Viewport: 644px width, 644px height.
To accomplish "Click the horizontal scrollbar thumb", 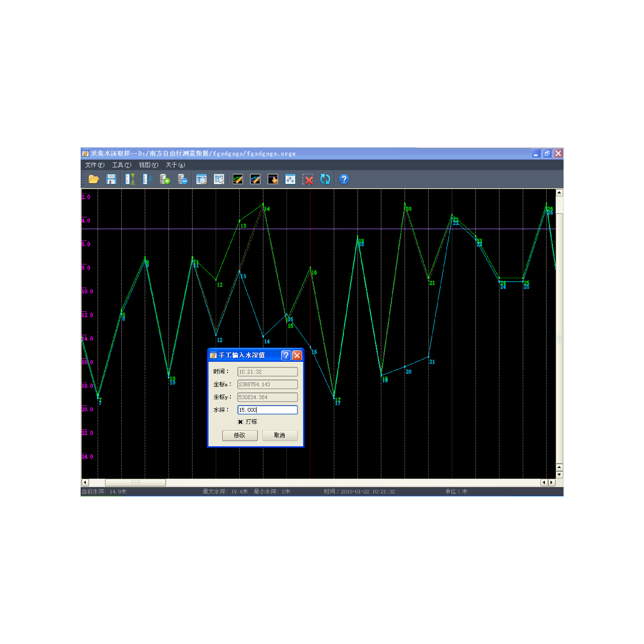I will (x=135, y=482).
